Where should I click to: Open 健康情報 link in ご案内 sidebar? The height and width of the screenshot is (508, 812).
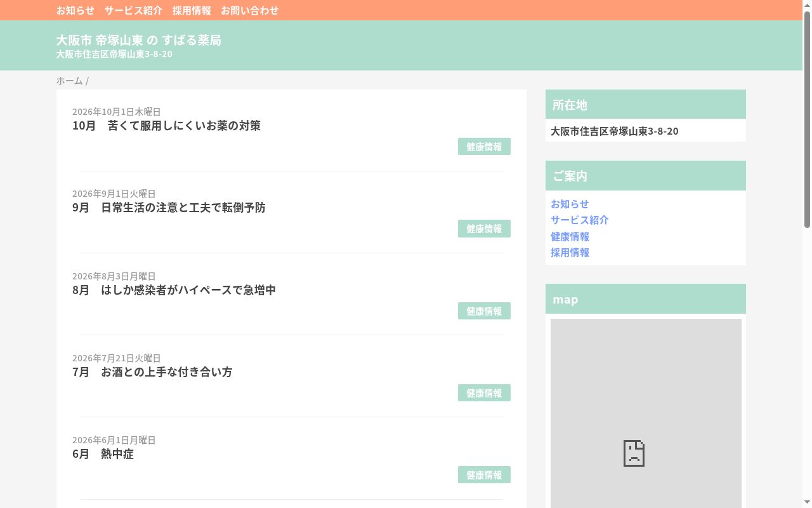(570, 236)
